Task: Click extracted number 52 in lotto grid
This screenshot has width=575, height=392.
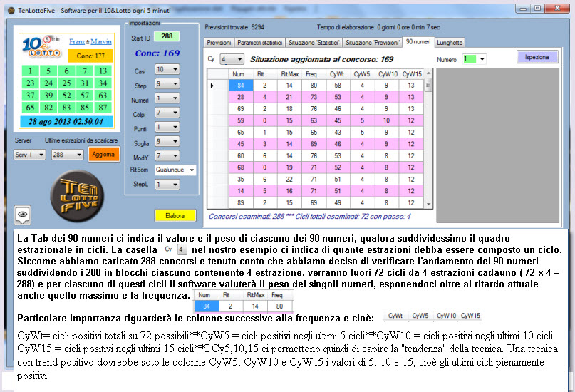Action: pos(66,95)
